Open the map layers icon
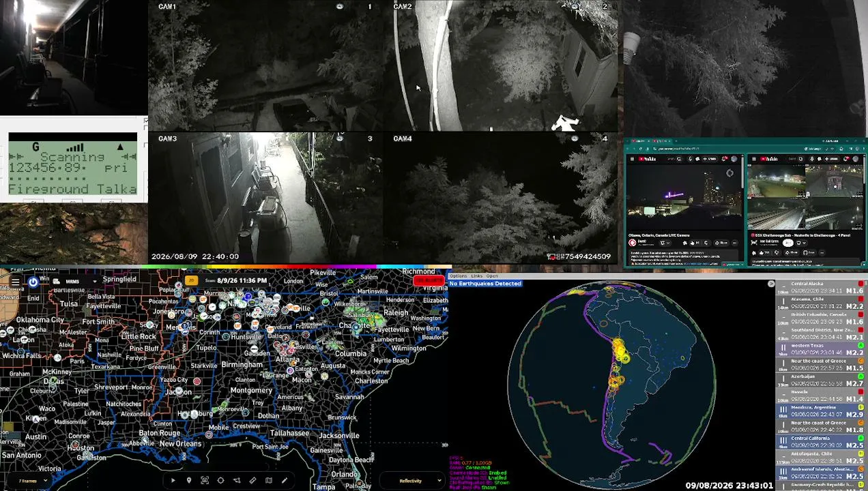 click(268, 481)
